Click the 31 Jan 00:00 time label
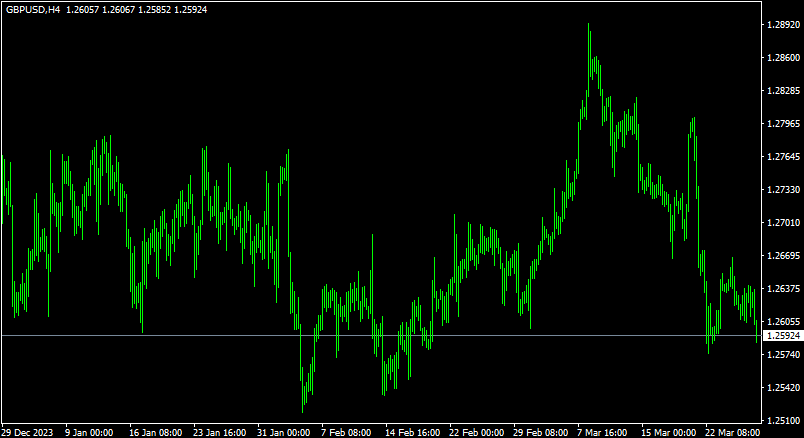Screen dimensions: 804x438 (x=284, y=432)
